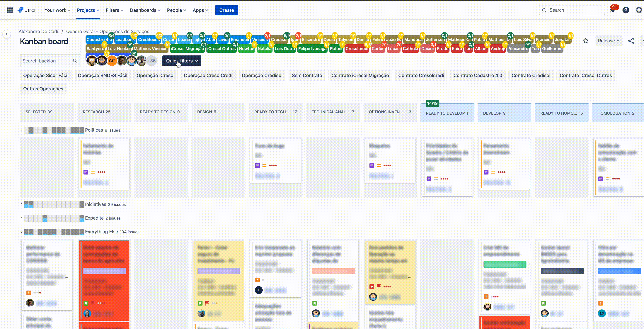644x329 pixels.
Task: Toggle the Operação iCresol quick filter
Action: tap(155, 76)
